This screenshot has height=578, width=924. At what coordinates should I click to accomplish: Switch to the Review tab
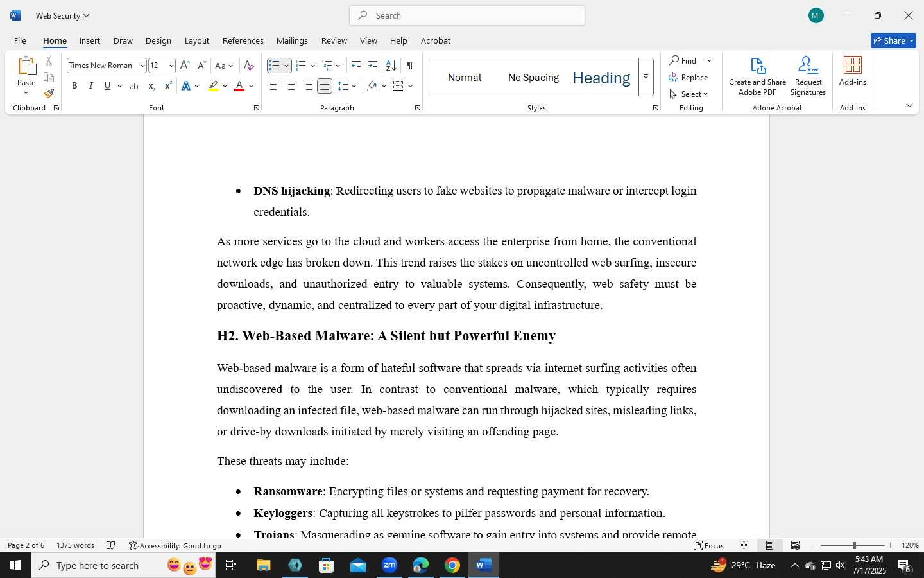(x=334, y=40)
